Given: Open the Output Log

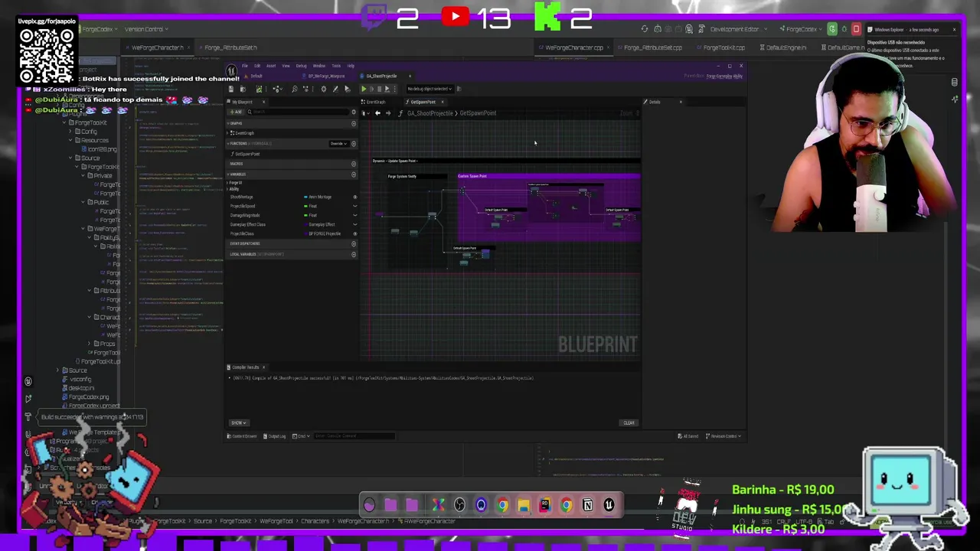Looking at the screenshot, I should click(274, 436).
